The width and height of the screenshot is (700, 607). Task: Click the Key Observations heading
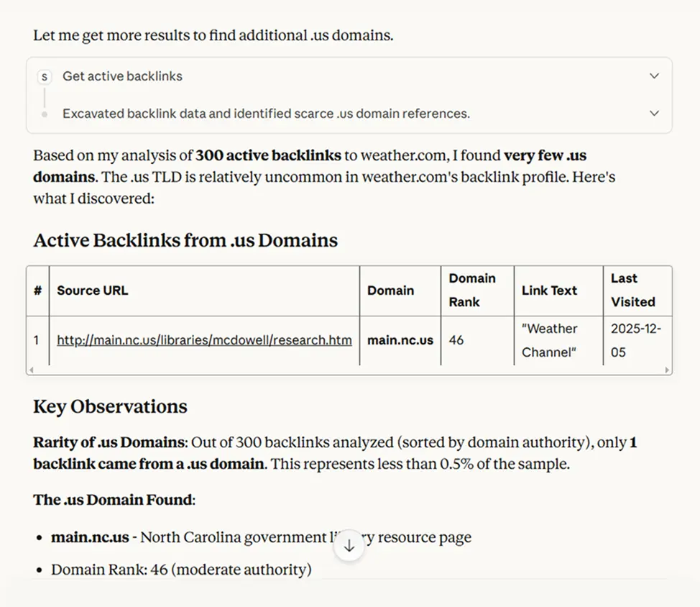110,406
